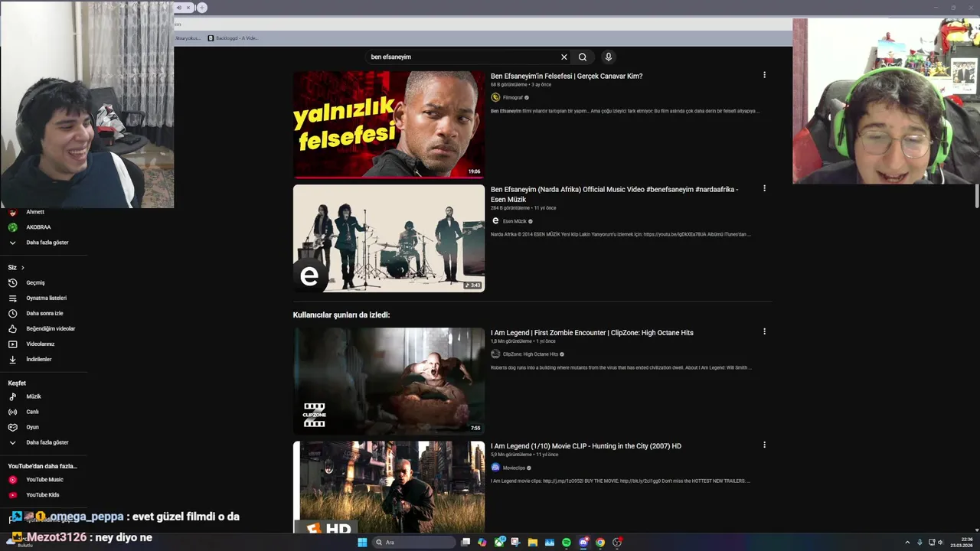Open I Am Legend (1/10) Movie CLIP title
This screenshot has width=980, height=551.
click(x=586, y=446)
